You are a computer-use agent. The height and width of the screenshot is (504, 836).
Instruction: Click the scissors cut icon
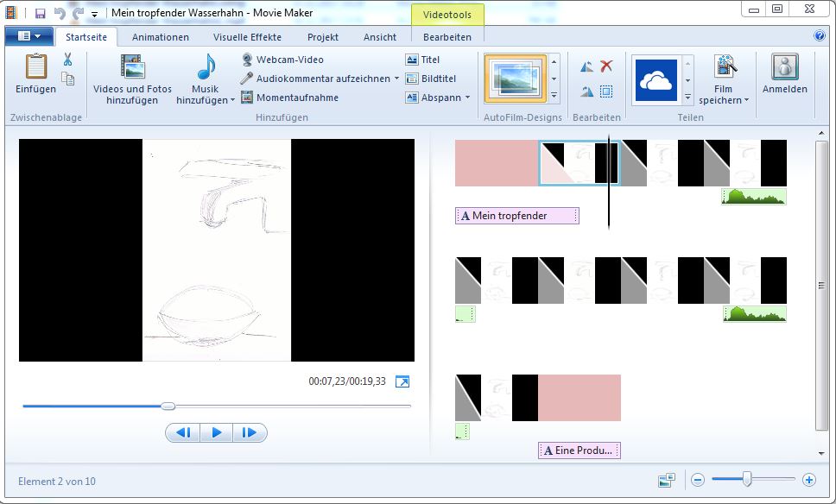click(x=68, y=60)
